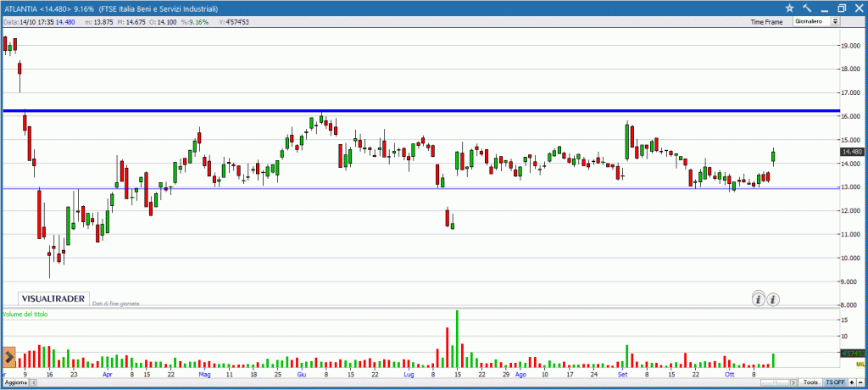Open the Tools button
Screen dimensions: 868x390
(810, 382)
